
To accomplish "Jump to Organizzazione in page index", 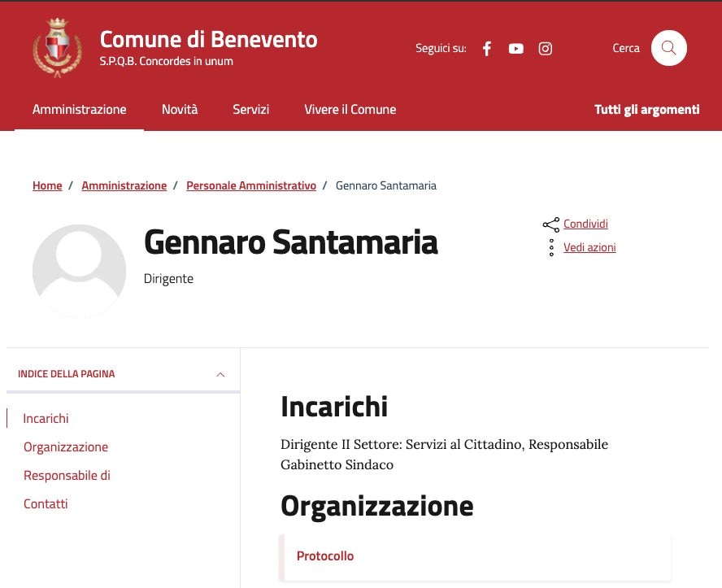I will pyautogui.click(x=66, y=447).
